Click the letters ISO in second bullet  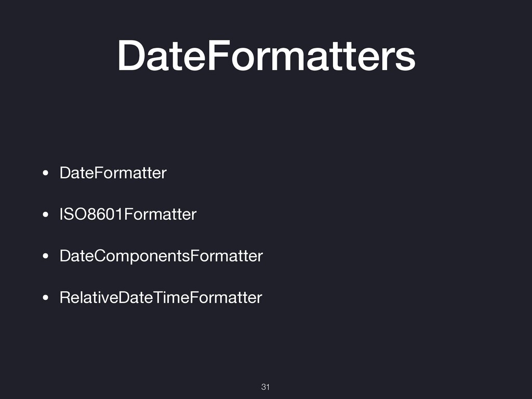click(x=74, y=214)
